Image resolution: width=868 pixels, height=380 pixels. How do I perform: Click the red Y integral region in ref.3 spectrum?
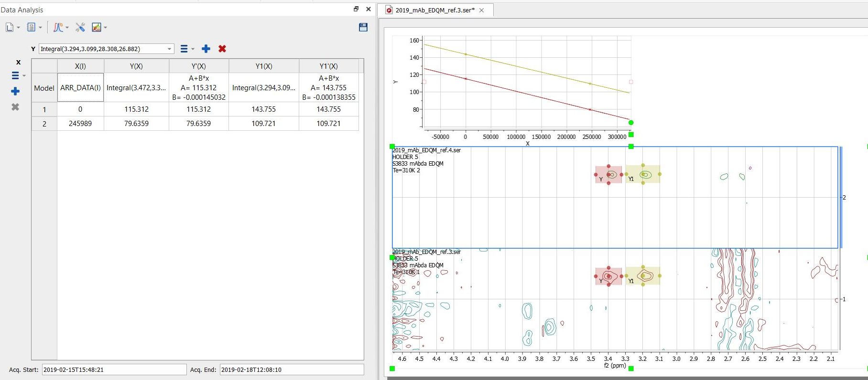coord(608,276)
